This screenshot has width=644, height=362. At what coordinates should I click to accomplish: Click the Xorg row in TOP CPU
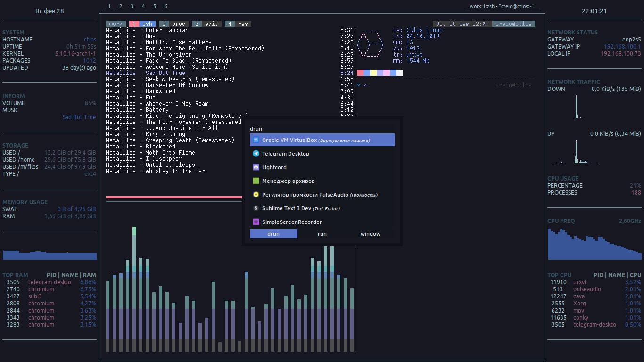pos(594,304)
